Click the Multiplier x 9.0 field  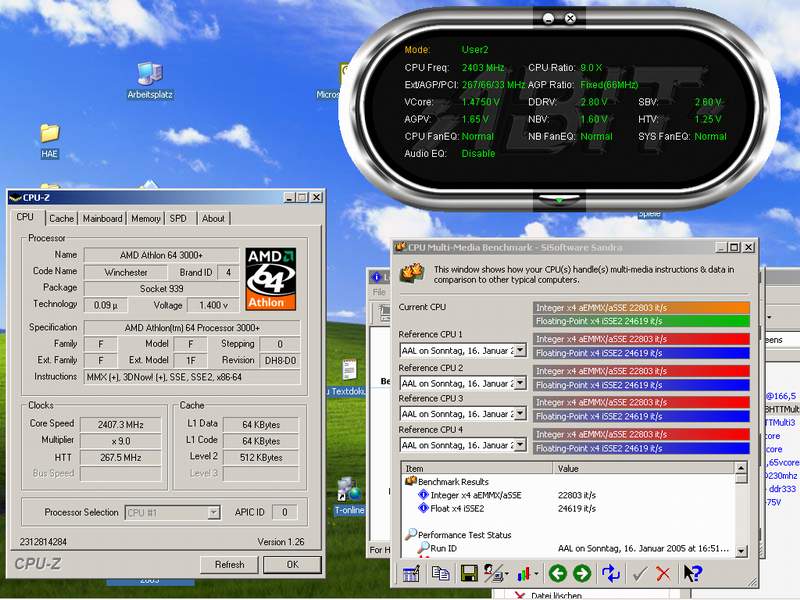coord(121,441)
